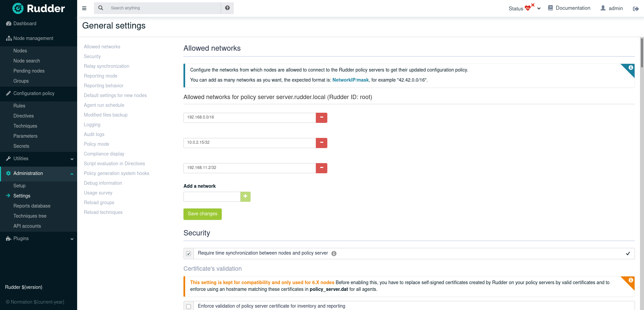Click the Add a network input field
The image size is (644, 310).
point(212,196)
